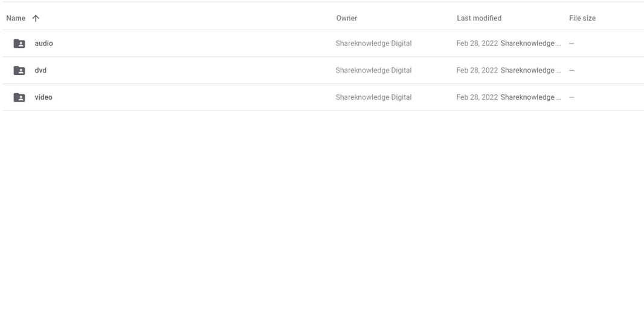
Task: Click the owner of the audio folder
Action: [x=373, y=44]
